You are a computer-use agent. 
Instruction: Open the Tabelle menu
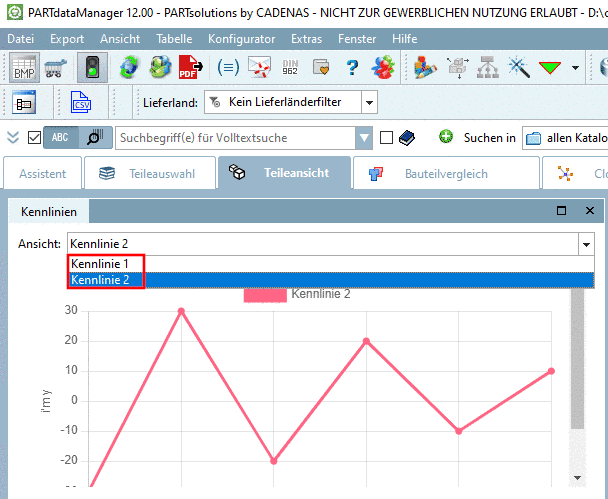tap(174, 39)
